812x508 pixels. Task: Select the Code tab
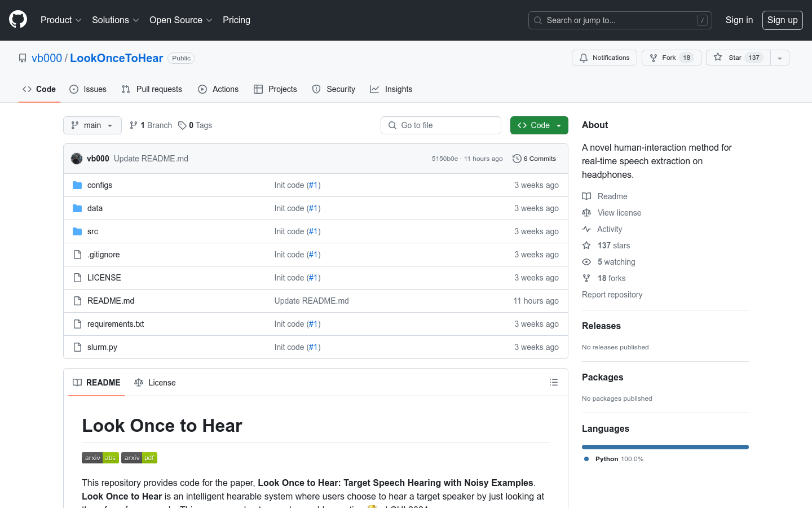click(x=39, y=89)
